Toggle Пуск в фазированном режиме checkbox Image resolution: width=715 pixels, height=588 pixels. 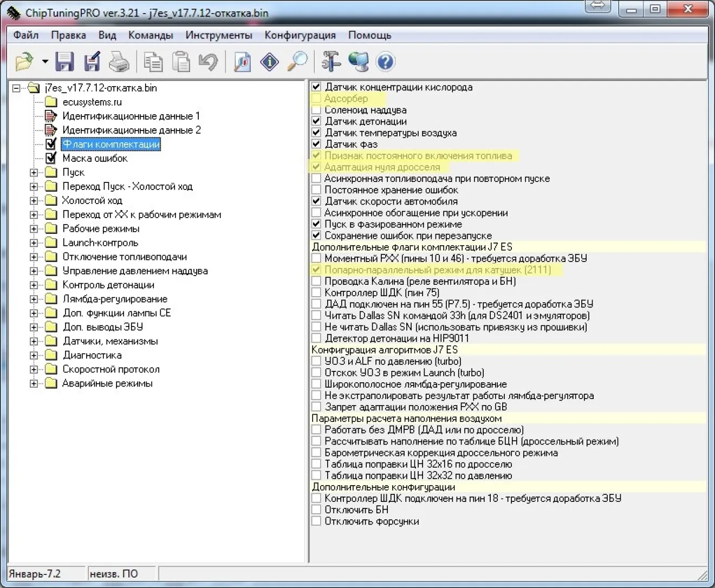(316, 224)
